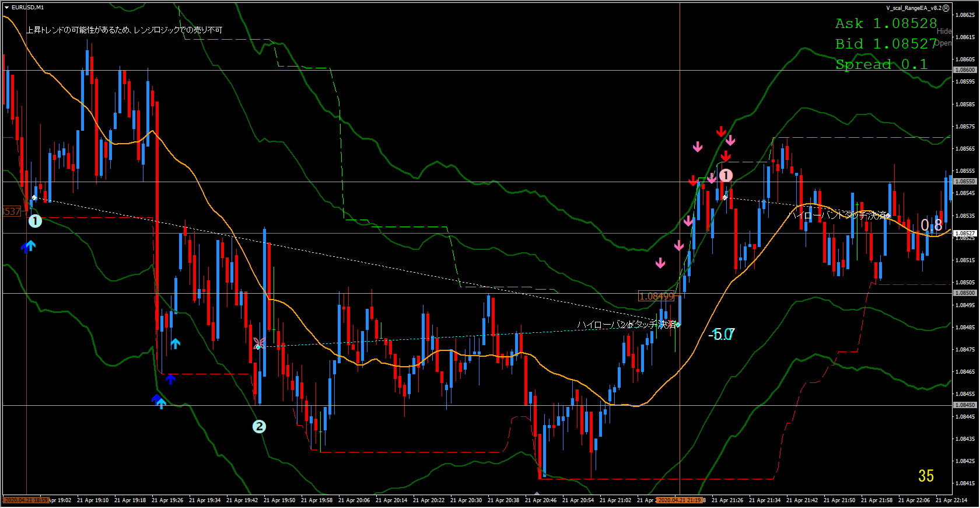Click the highlighted 1.08450 price axis label

964,405
